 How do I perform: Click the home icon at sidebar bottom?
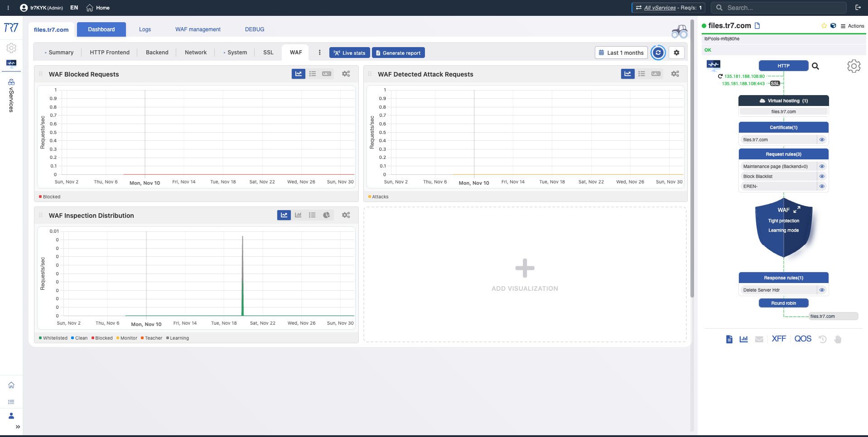coord(11,385)
